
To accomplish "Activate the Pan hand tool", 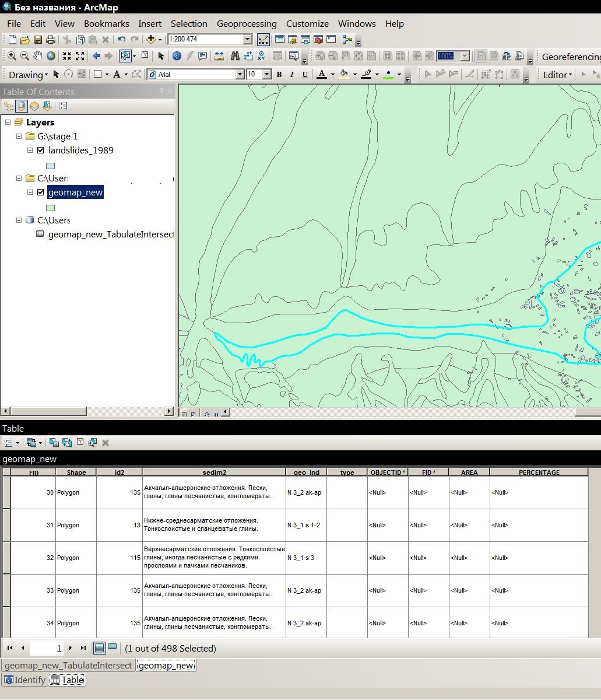I will (x=38, y=57).
